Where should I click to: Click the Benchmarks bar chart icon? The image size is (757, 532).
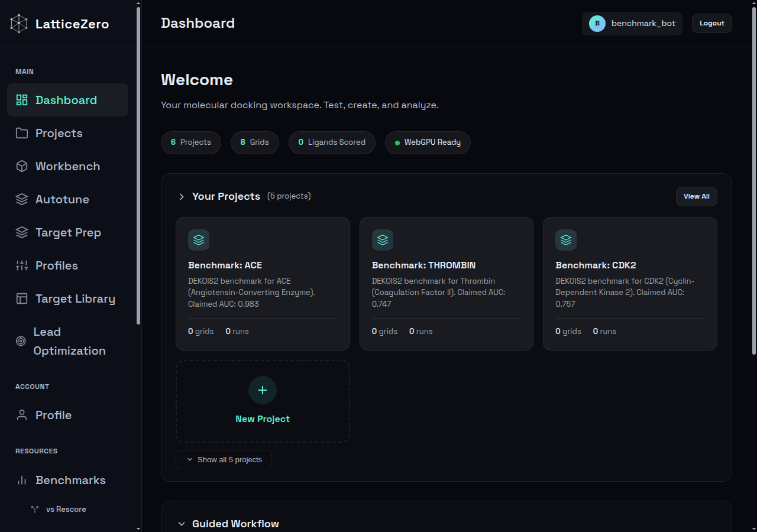click(x=22, y=480)
